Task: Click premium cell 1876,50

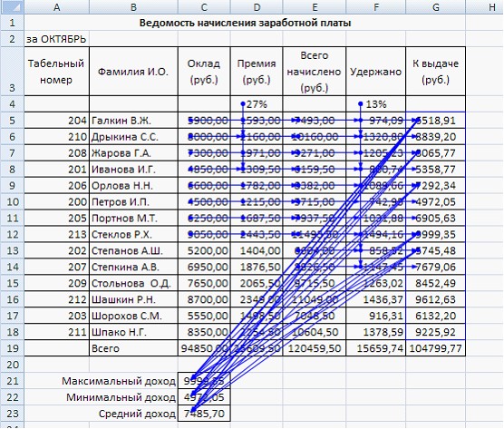Action: pyautogui.click(x=257, y=267)
